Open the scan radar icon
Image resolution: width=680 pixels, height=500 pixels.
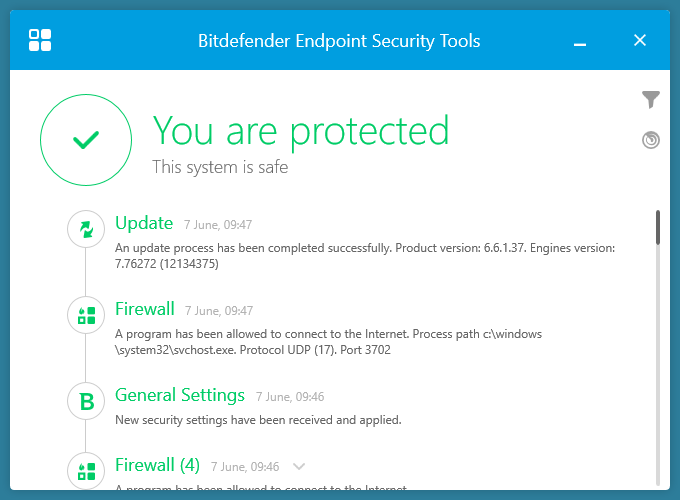point(651,140)
